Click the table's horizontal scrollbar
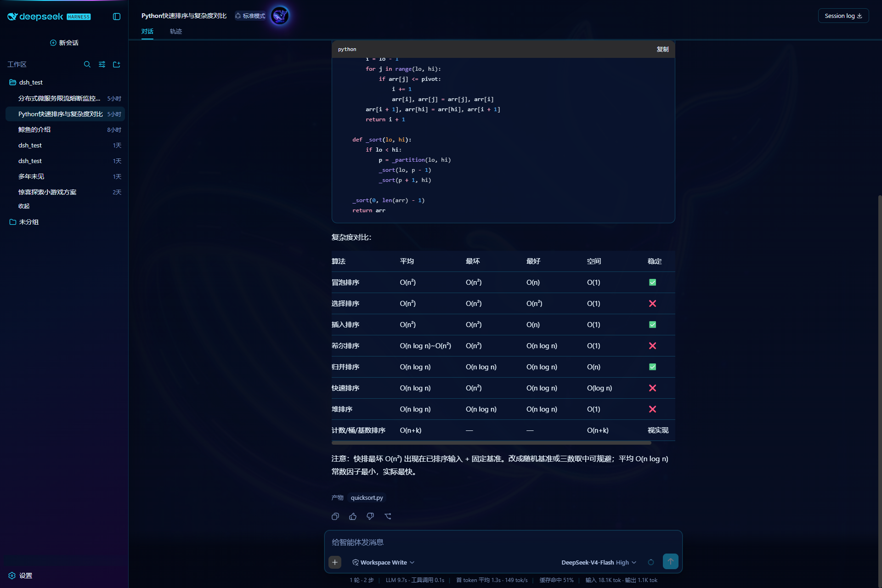 491,443
